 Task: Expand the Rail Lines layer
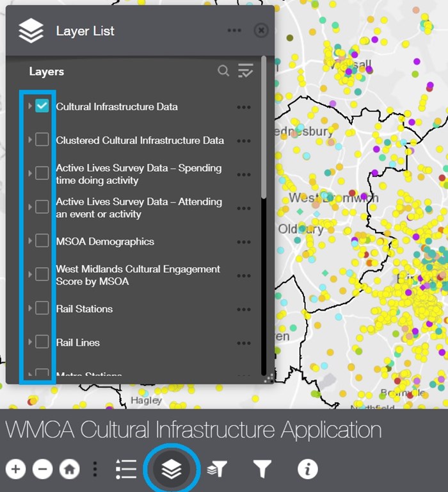(29, 342)
